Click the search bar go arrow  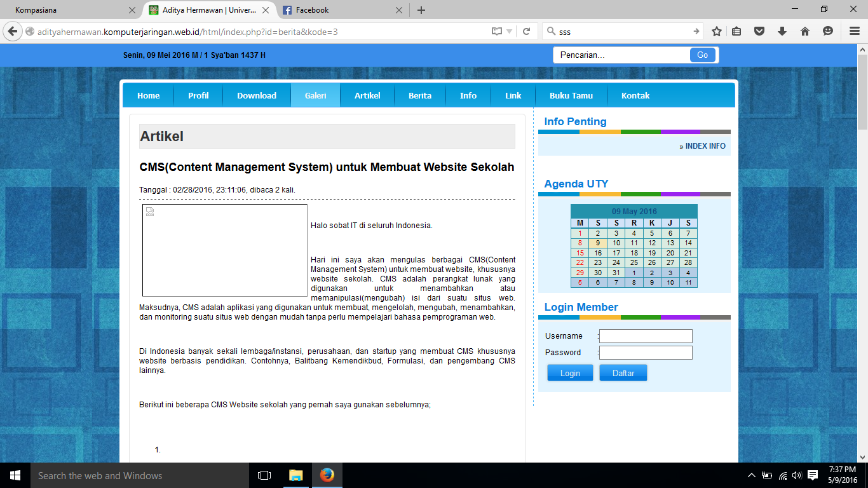(x=696, y=31)
